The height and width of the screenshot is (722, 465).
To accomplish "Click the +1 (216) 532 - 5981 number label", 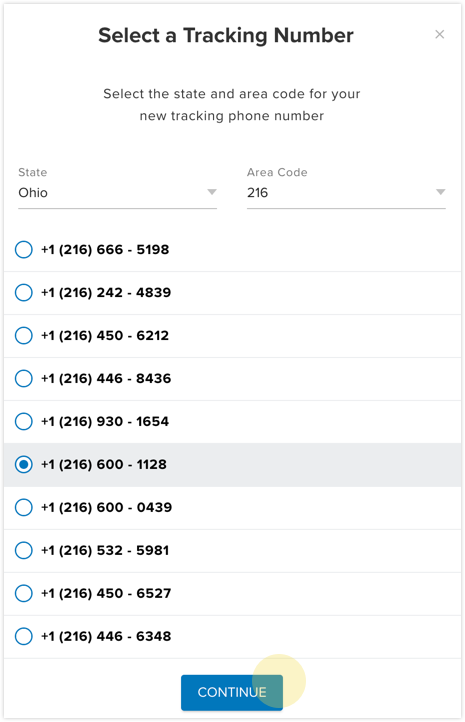I will (x=105, y=550).
